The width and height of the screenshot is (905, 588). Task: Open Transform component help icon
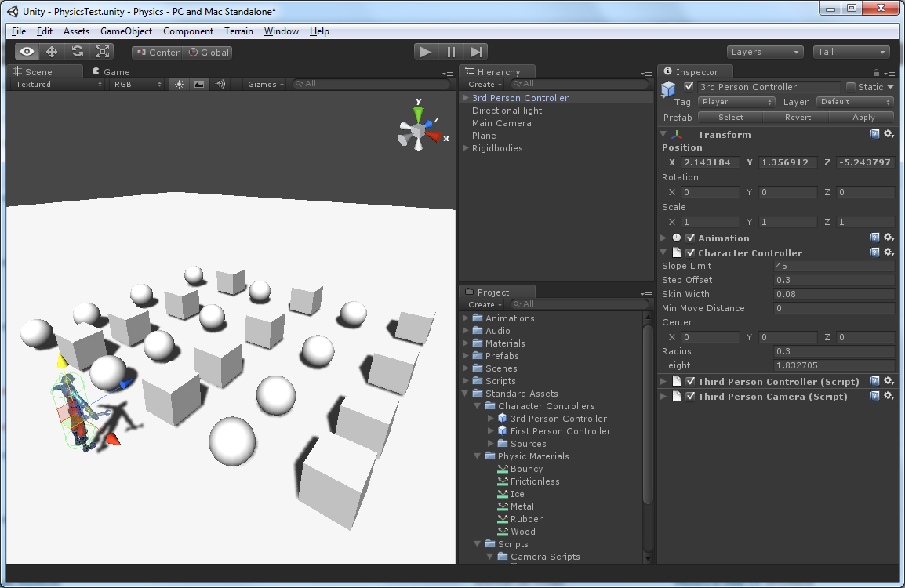click(x=875, y=134)
